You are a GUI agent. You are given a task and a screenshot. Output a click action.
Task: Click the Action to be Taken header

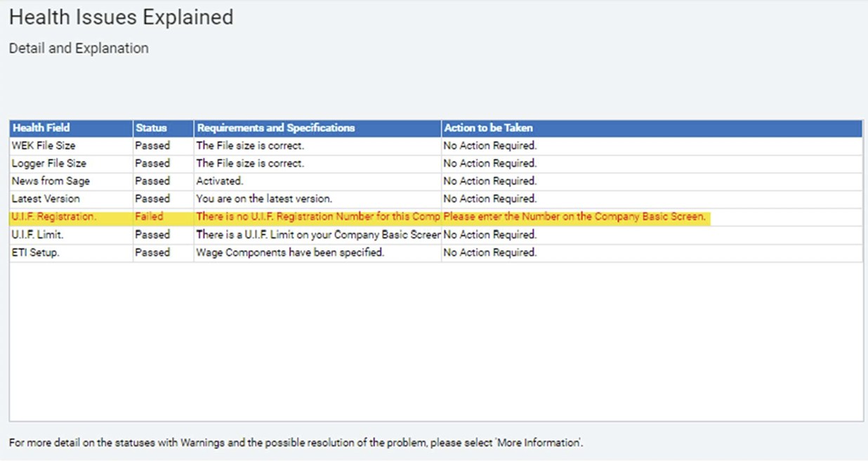tap(488, 128)
